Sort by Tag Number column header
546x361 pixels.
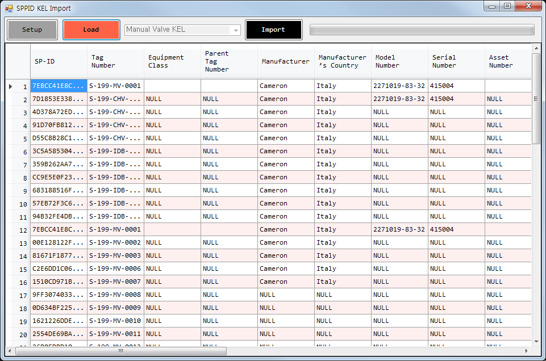pyautogui.click(x=116, y=61)
